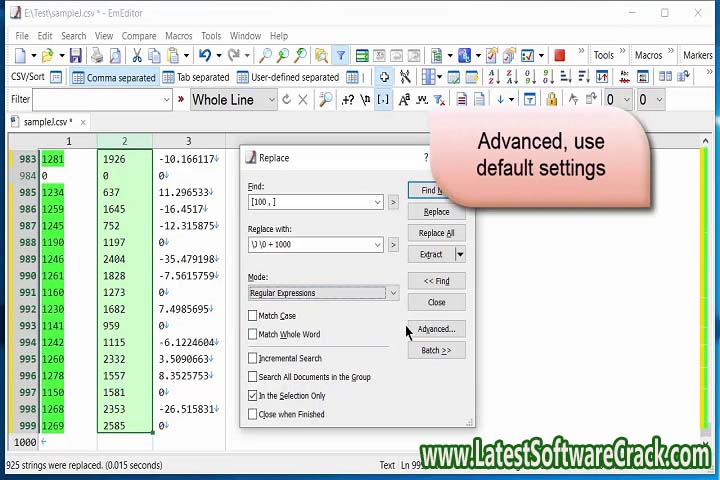Click the Print icon in toolbar
720x480 pixels.
[x=96, y=56]
